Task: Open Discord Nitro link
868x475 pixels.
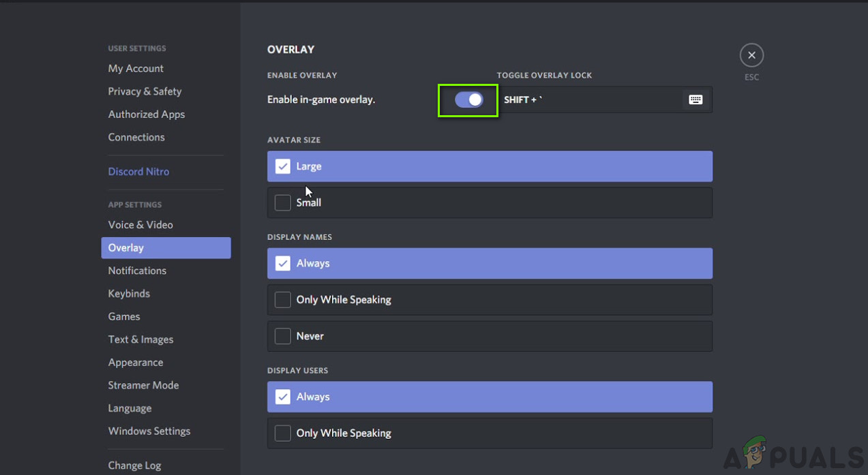Action: click(138, 172)
